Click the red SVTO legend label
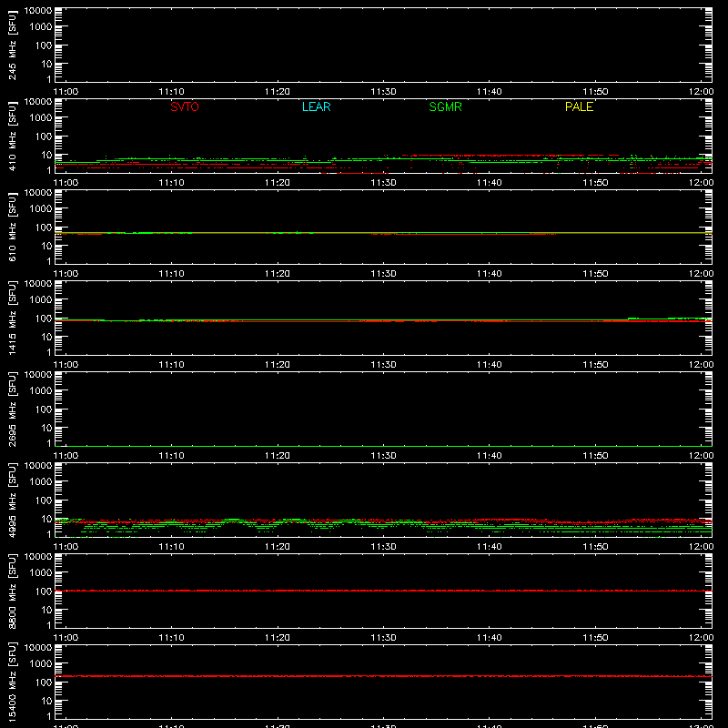Viewport: 728px width, 728px height. pos(185,106)
